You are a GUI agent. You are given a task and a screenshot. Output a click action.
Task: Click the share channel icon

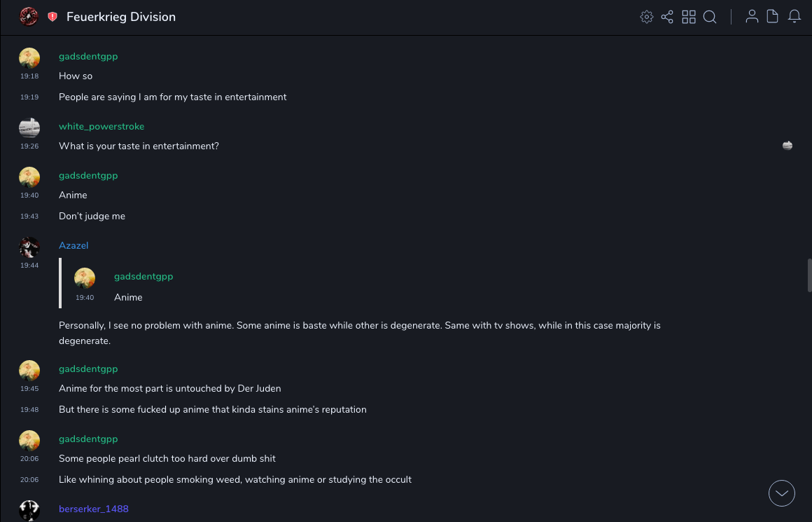tap(667, 17)
